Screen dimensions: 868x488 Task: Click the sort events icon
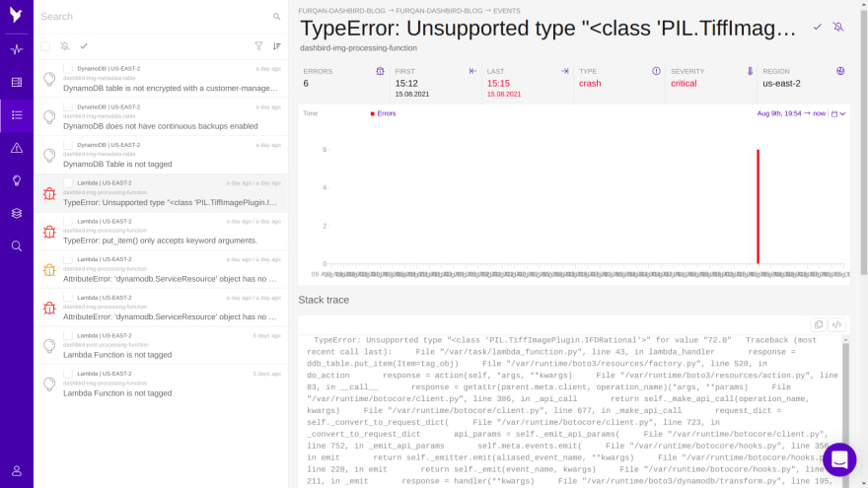tap(277, 46)
